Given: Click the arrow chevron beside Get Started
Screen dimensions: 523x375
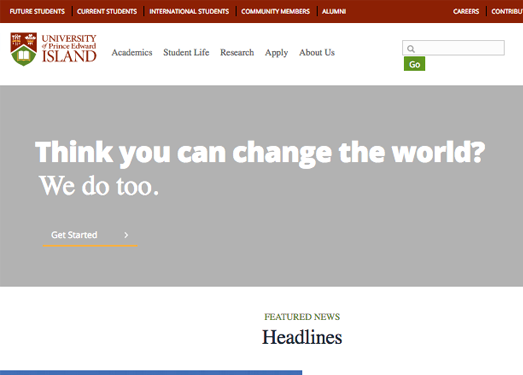Looking at the screenshot, I should click(x=126, y=235).
